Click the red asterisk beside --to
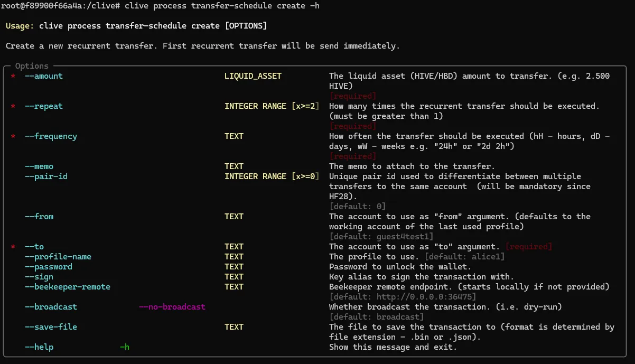 (13, 247)
